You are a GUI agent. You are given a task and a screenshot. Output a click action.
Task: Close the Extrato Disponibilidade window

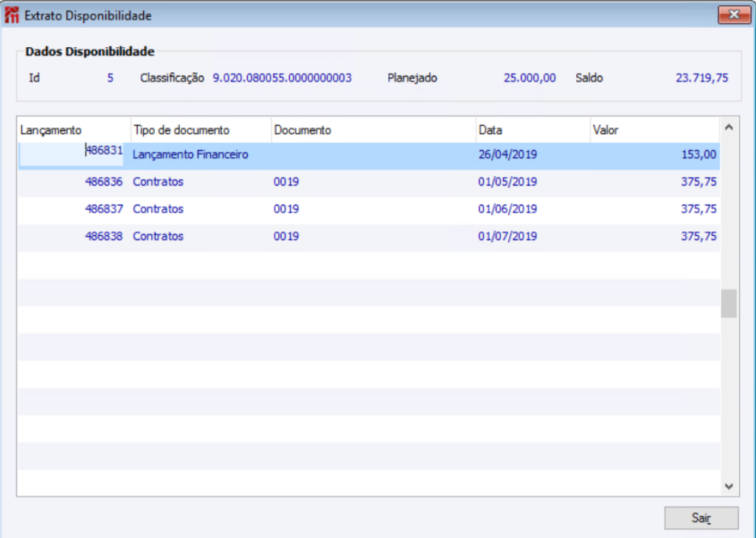[734, 15]
